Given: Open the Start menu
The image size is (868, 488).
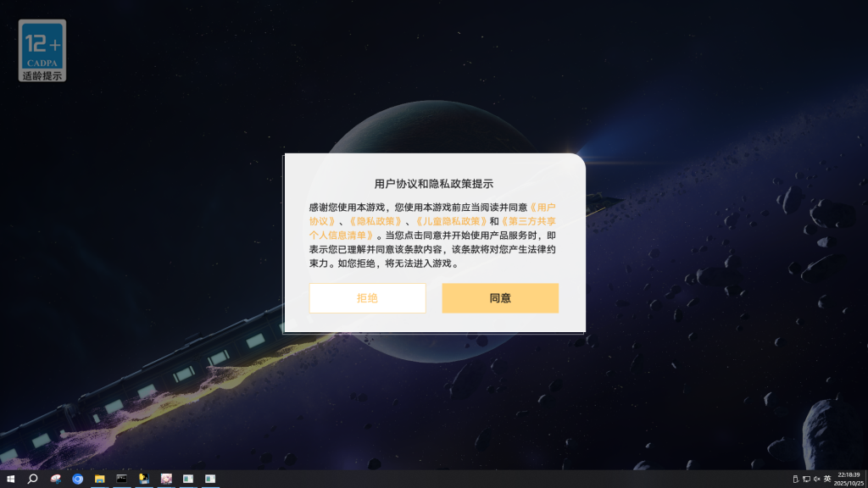Looking at the screenshot, I should coord(9,479).
